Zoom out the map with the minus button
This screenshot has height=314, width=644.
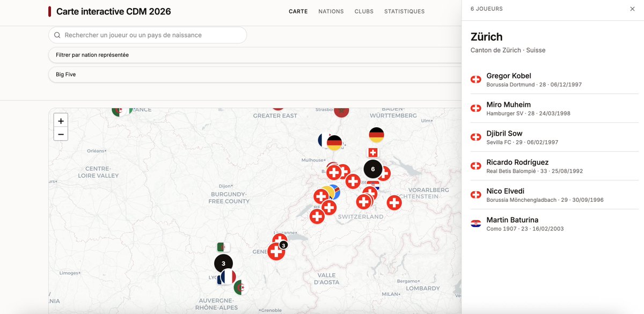click(x=61, y=134)
